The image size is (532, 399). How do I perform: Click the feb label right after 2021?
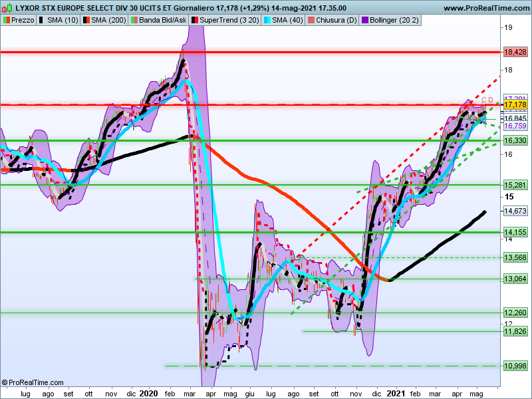click(415, 394)
